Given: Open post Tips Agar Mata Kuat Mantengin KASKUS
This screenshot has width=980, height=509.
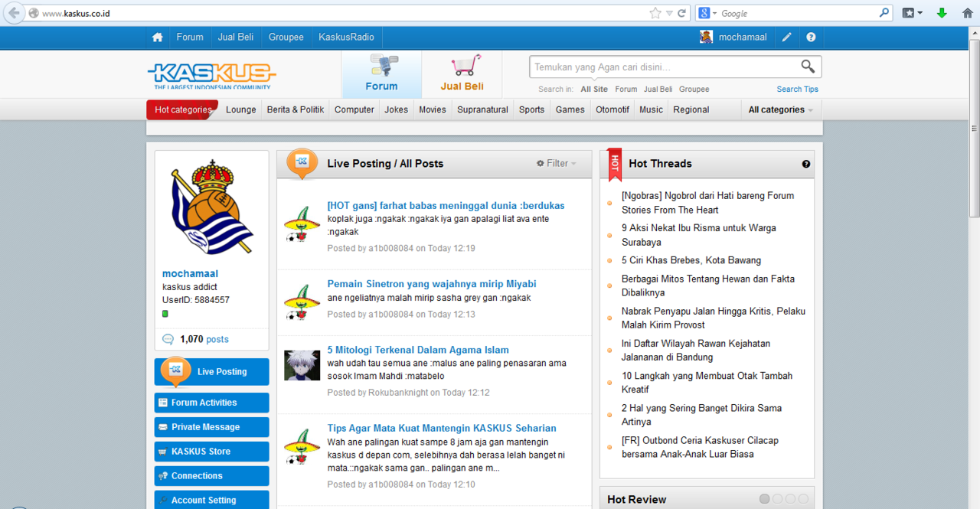Looking at the screenshot, I should [x=442, y=428].
